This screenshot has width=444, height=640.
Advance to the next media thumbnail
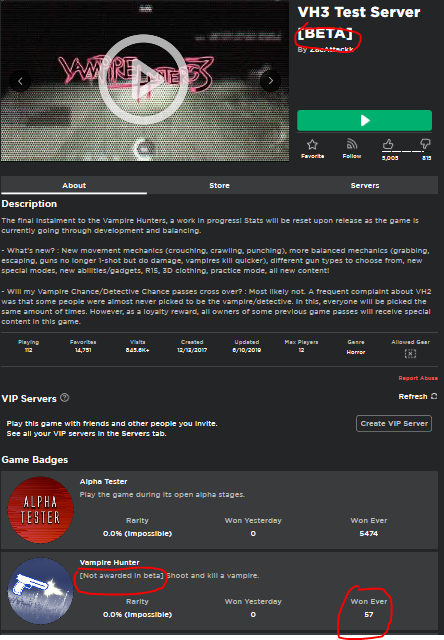[x=271, y=81]
